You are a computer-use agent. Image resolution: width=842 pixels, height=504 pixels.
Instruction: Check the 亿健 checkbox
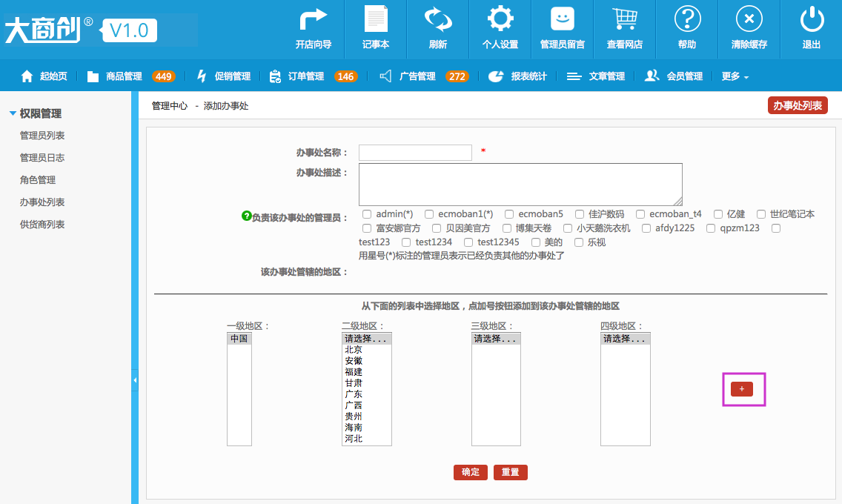tap(718, 214)
